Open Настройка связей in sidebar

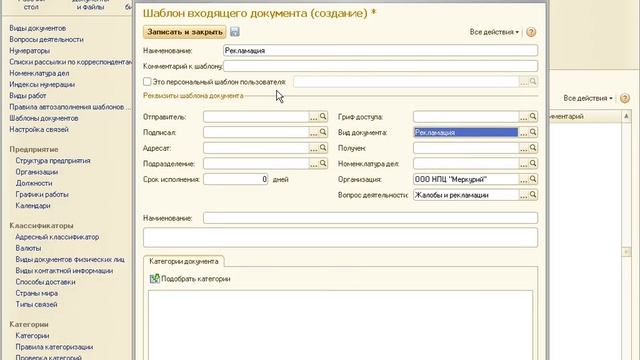[x=39, y=129]
